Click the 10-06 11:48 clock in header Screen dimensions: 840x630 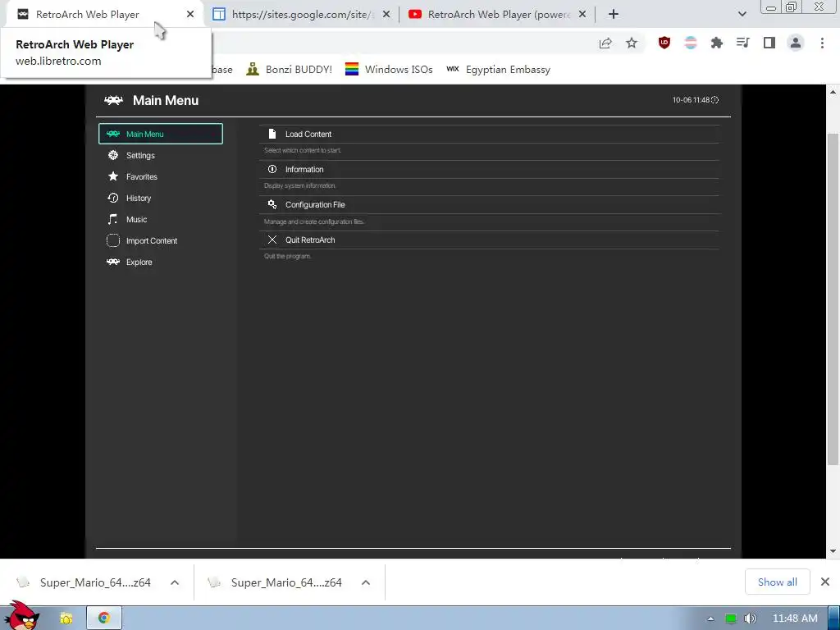696,100
